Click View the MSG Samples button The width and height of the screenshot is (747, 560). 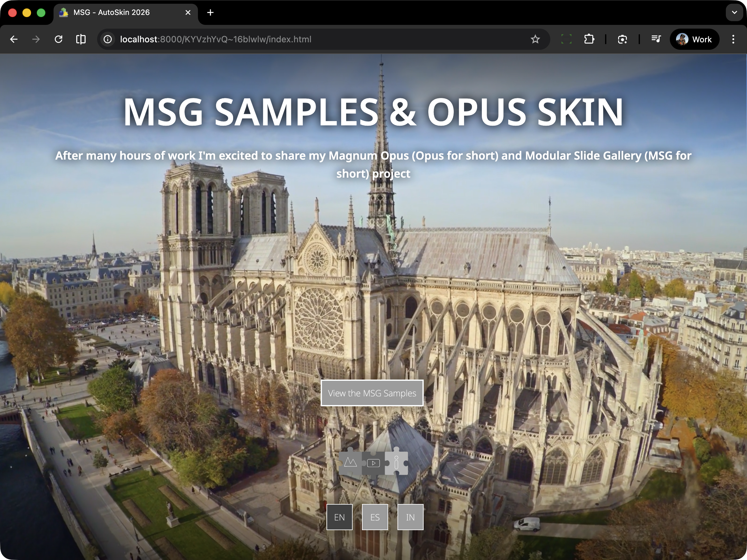tap(372, 393)
